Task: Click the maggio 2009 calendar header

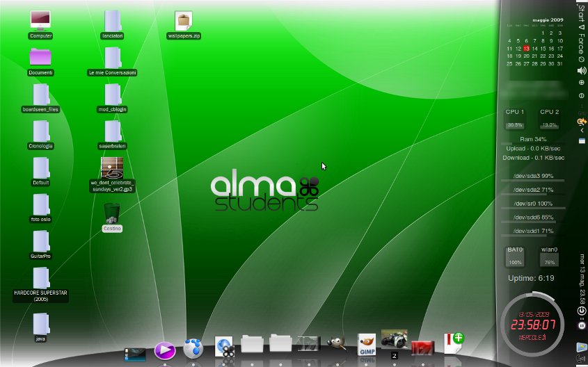Action: [x=548, y=19]
